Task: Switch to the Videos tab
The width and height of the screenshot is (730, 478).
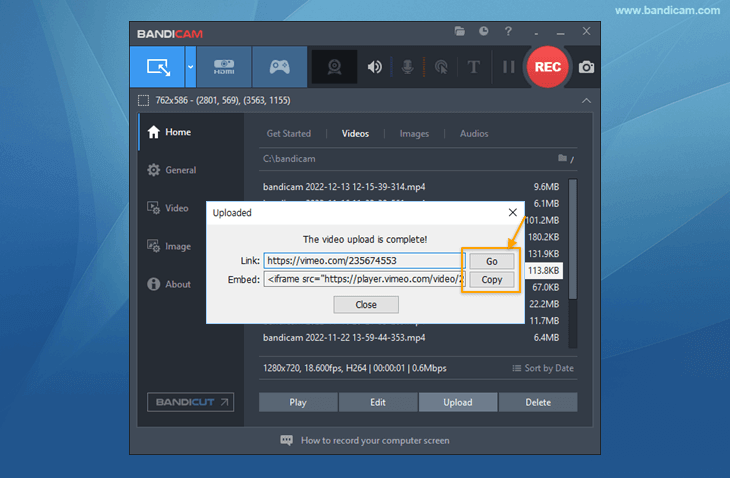Action: pyautogui.click(x=355, y=134)
